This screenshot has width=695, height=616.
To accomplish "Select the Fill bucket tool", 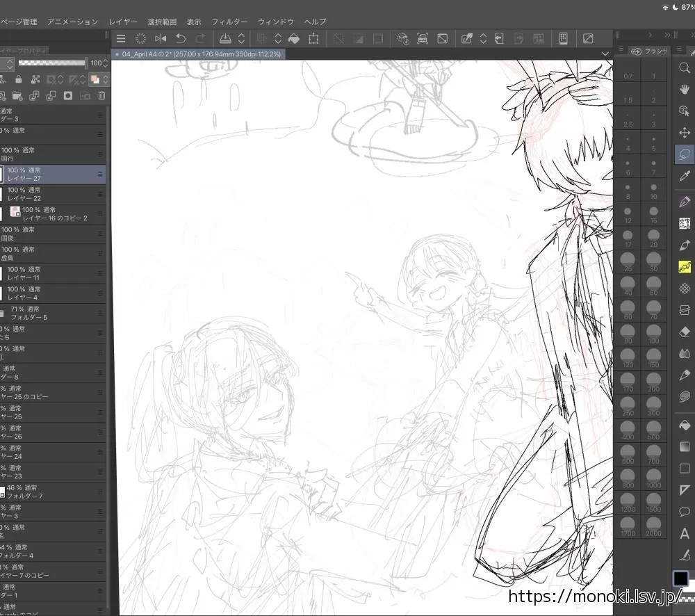I will tap(685, 425).
